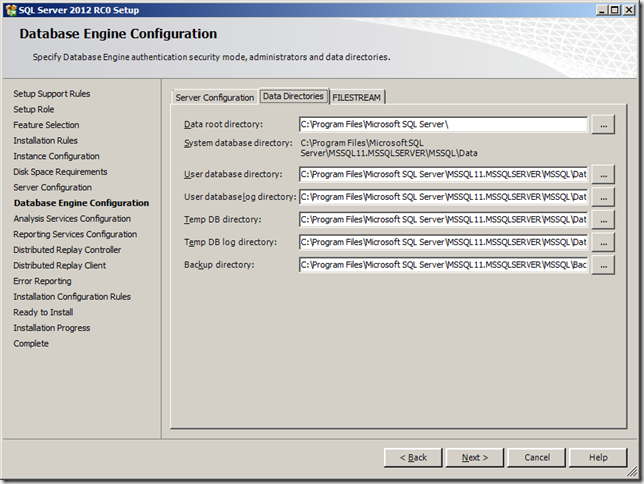Go back with the Back button
The image size is (644, 484).
pyautogui.click(x=413, y=457)
